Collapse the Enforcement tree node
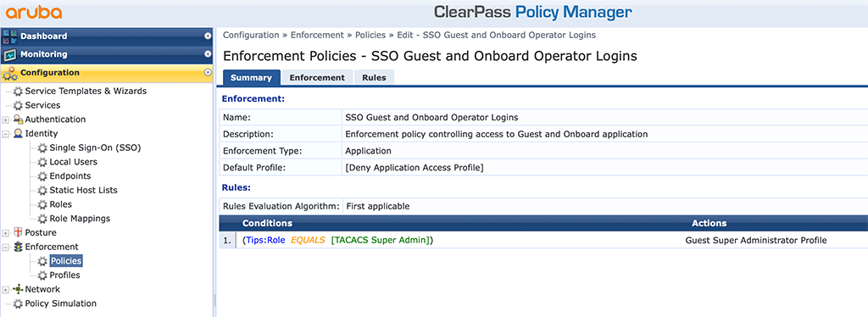This screenshot has width=868, height=317. (x=6, y=247)
